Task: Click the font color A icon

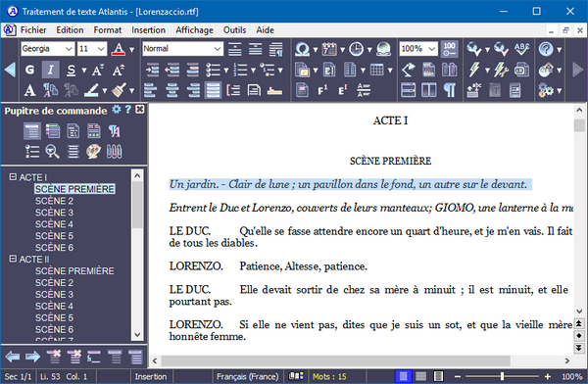Action: point(119,49)
